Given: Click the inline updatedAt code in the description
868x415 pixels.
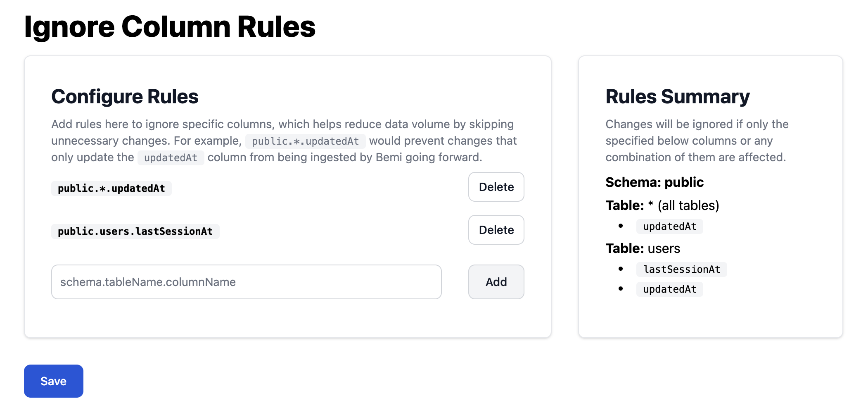Looking at the screenshot, I should click(171, 158).
